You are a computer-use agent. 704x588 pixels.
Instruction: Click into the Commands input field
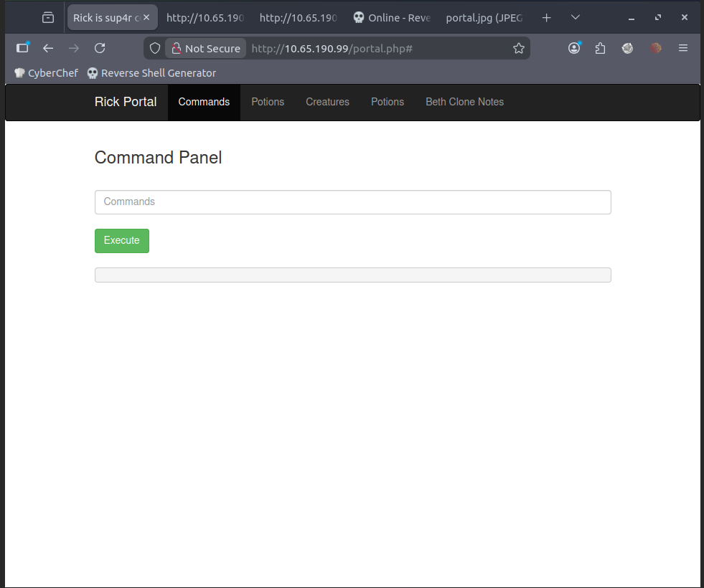tap(352, 202)
